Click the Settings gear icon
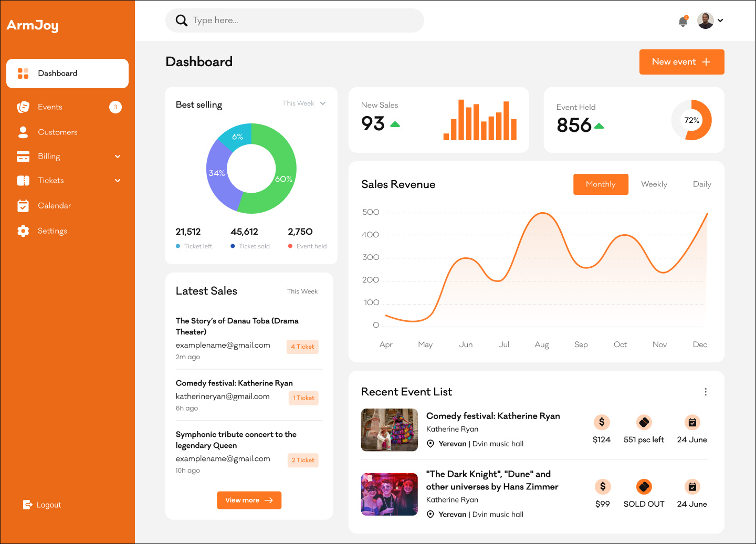756x544 pixels. pos(23,231)
